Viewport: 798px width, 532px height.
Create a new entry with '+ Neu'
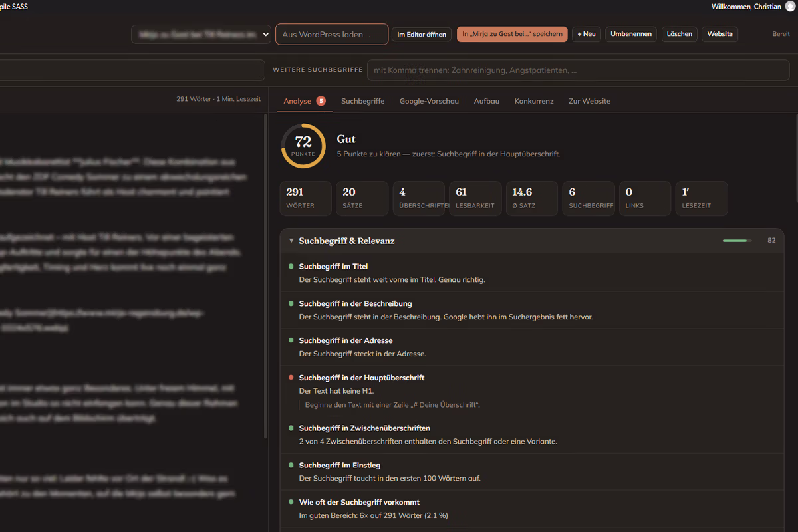coord(587,34)
